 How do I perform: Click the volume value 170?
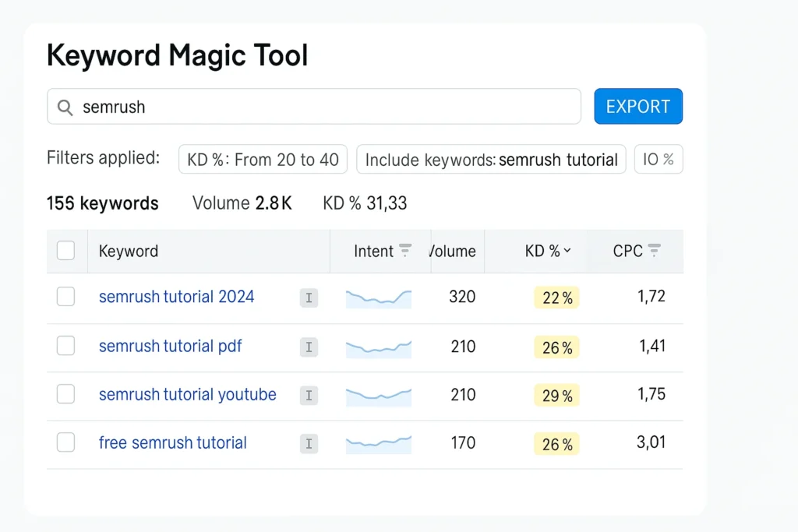point(463,442)
